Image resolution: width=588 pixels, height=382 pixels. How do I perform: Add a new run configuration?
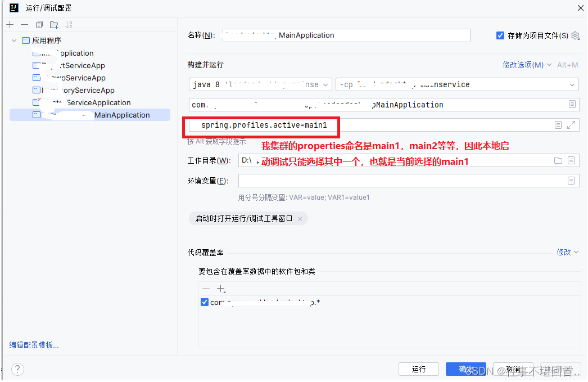click(x=10, y=24)
